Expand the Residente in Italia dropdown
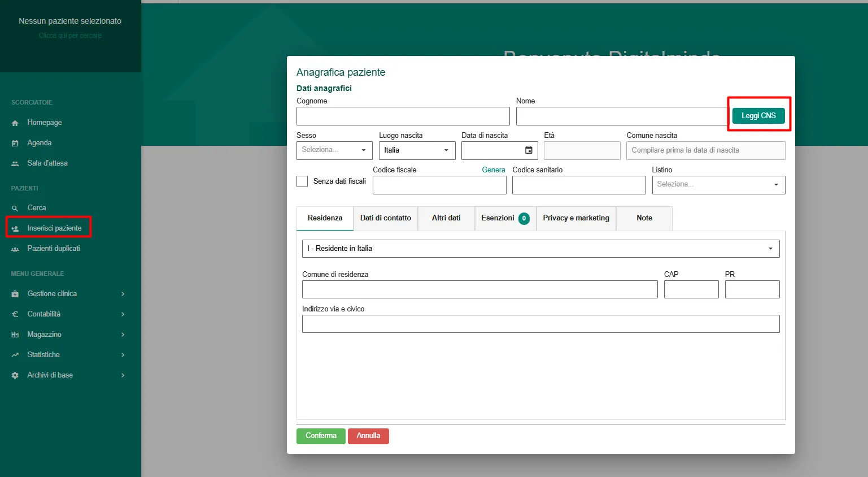The image size is (868, 477). click(x=540, y=249)
